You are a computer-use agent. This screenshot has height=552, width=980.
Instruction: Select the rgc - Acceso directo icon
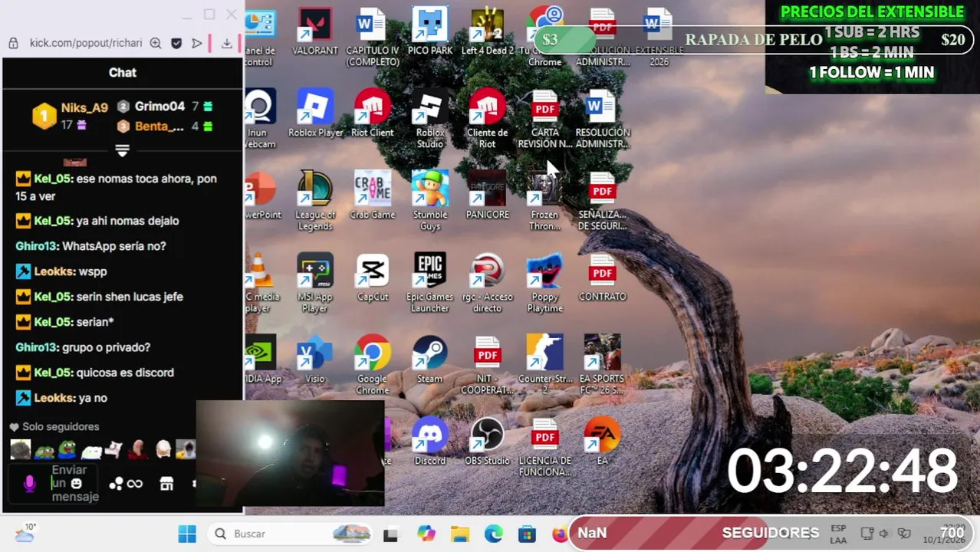pos(487,284)
